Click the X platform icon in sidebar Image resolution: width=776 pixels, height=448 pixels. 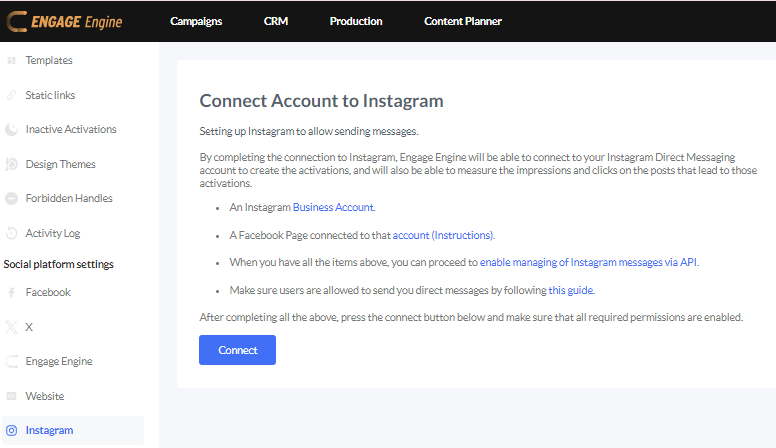[x=12, y=327]
